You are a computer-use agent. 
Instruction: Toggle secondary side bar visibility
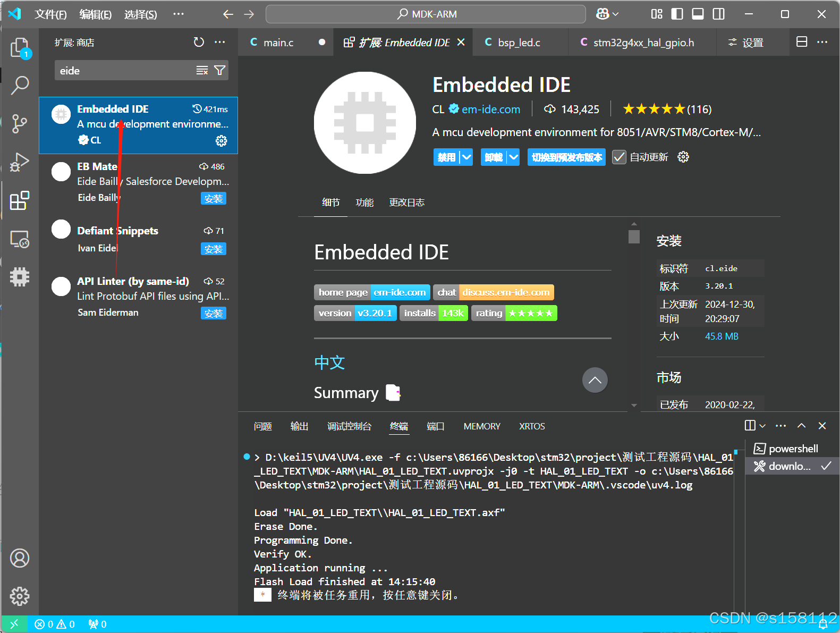[719, 14]
